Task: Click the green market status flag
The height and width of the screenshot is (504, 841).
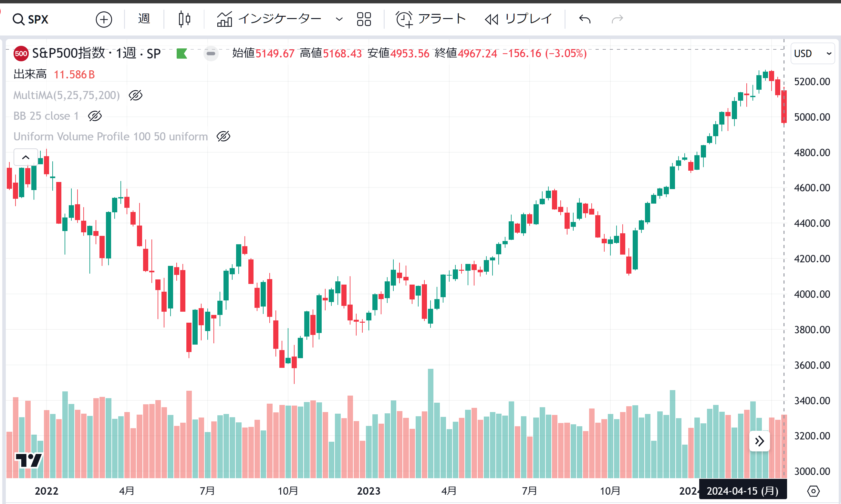Action: coord(182,53)
